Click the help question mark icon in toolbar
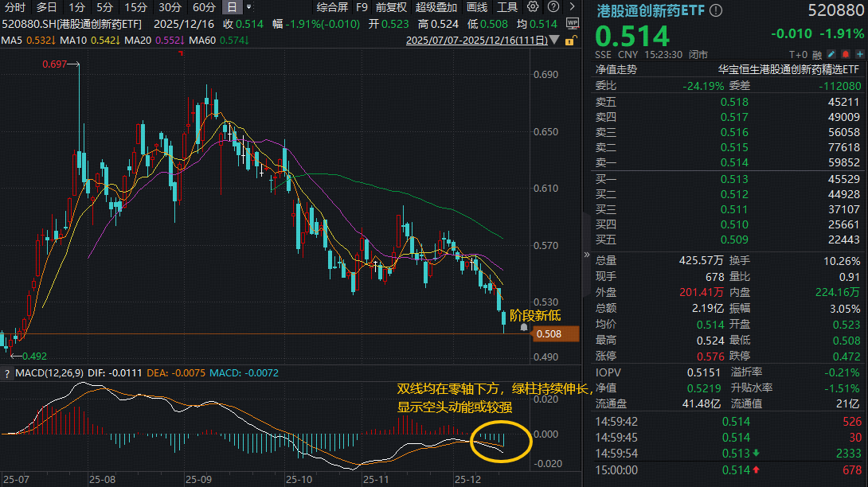This screenshot has height=487, width=868. [552, 7]
